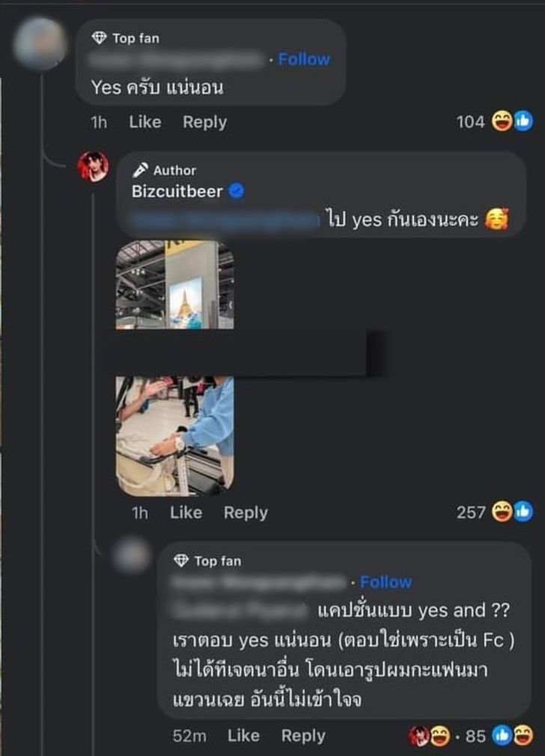Open the Bizcuitbeer profile name link
This screenshot has width=545, height=756.
click(177, 191)
